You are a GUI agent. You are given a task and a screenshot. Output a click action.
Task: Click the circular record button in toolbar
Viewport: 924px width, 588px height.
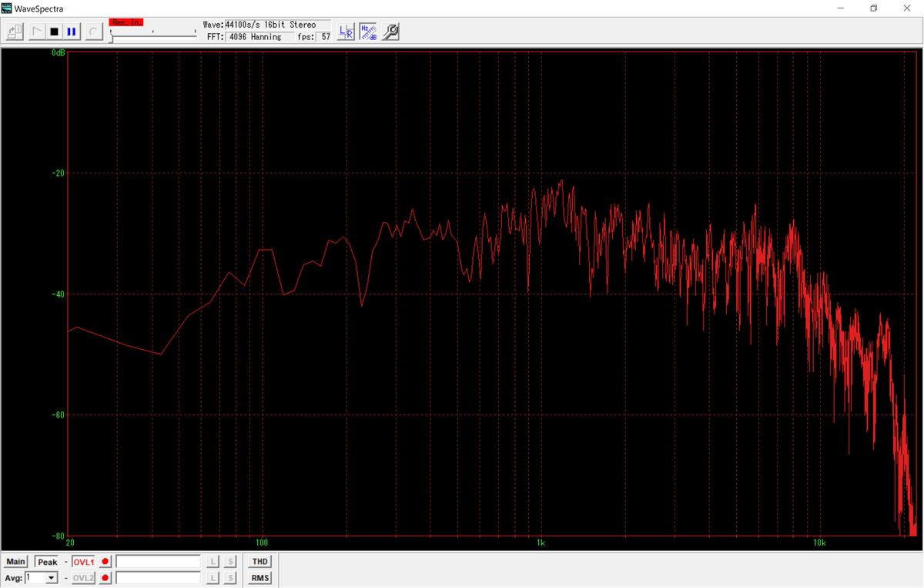tap(93, 32)
